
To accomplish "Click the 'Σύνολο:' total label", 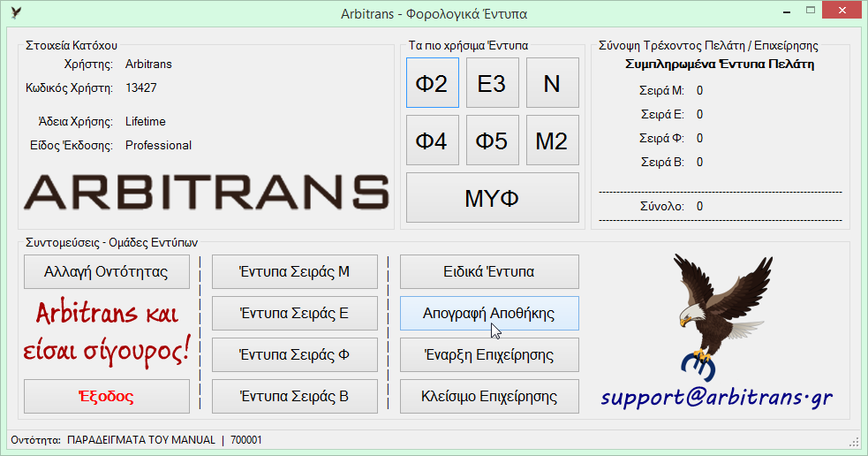I will 662,206.
